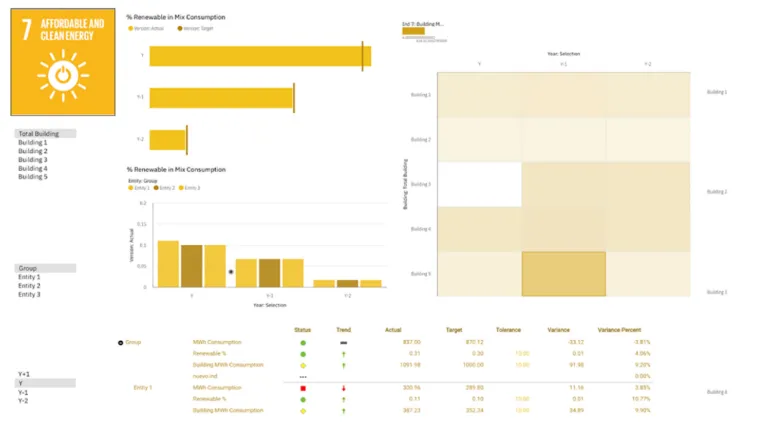Screen dimensions: 757x426
Task: Click the heatmap legend gold color swatch
Action: pos(413,31)
